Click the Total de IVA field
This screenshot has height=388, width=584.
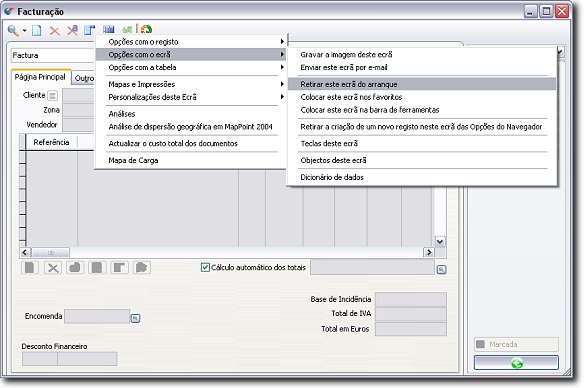411,314
